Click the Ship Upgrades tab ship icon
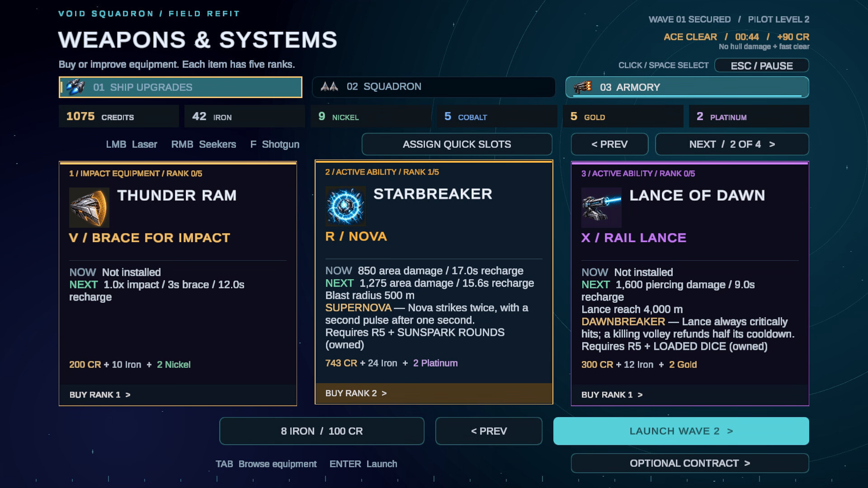868x488 pixels. pos(75,87)
